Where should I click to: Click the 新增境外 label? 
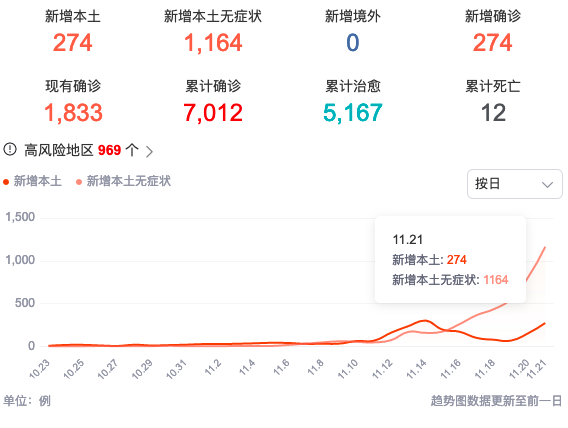(353, 16)
